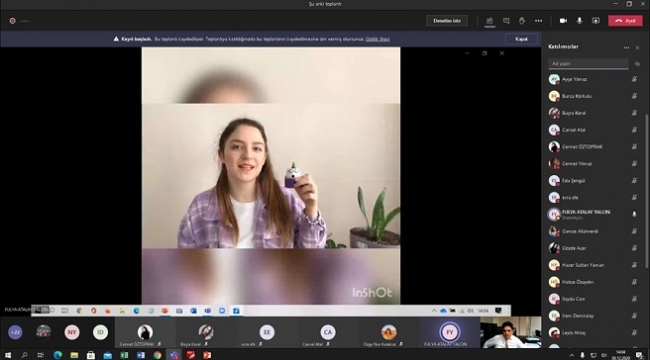Toggle the camera on or off
This screenshot has height=360, width=650.
point(563,21)
